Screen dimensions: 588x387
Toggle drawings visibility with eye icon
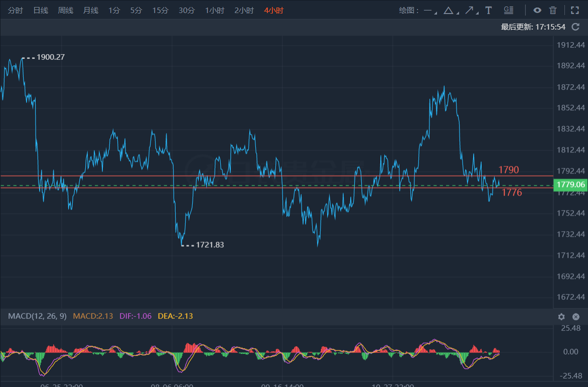tap(537, 11)
